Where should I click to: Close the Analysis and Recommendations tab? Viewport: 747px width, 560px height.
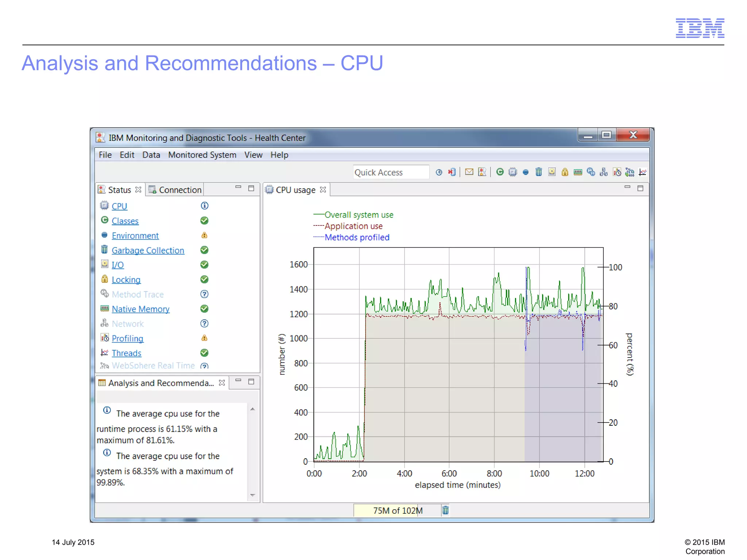222,383
